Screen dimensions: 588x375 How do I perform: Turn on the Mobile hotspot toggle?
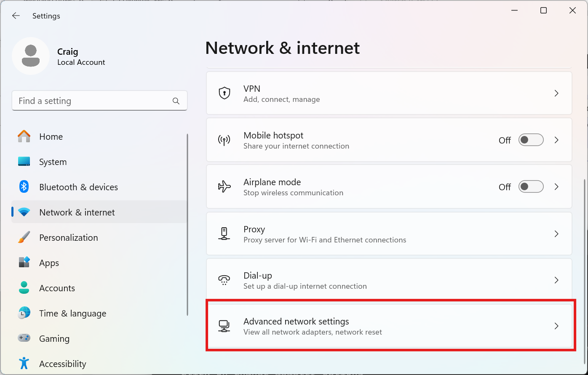[531, 140]
